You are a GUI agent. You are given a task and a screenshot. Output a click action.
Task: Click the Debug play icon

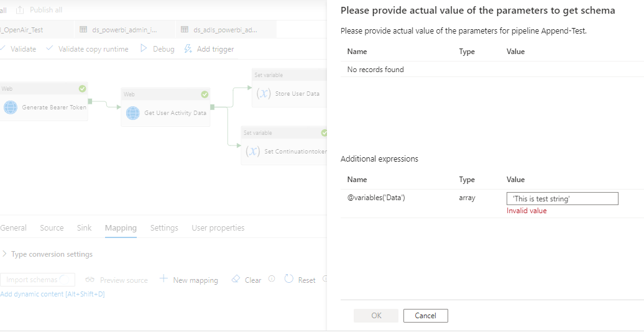144,48
